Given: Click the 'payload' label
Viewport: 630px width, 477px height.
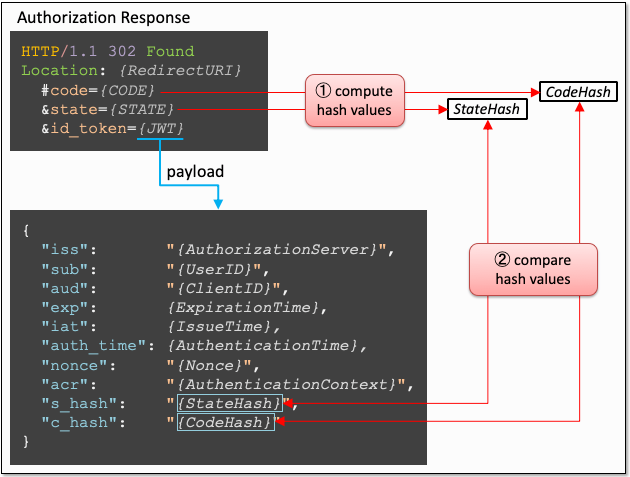Looking at the screenshot, I should pyautogui.click(x=195, y=172).
